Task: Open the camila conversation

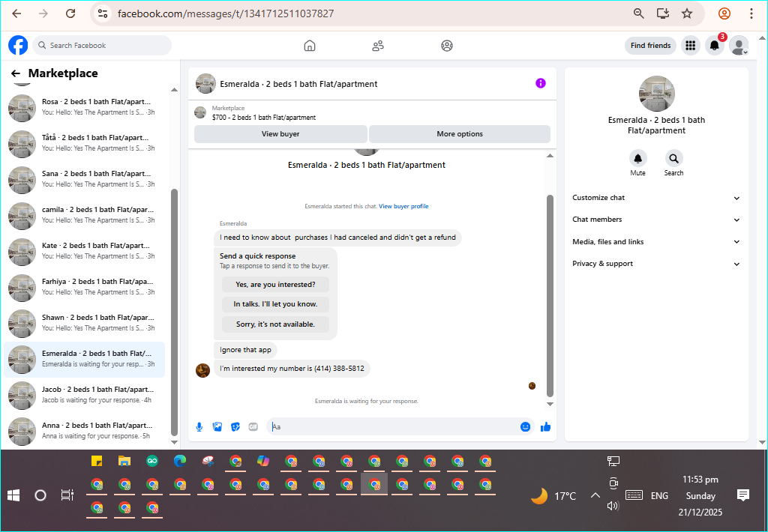Action: (x=85, y=215)
